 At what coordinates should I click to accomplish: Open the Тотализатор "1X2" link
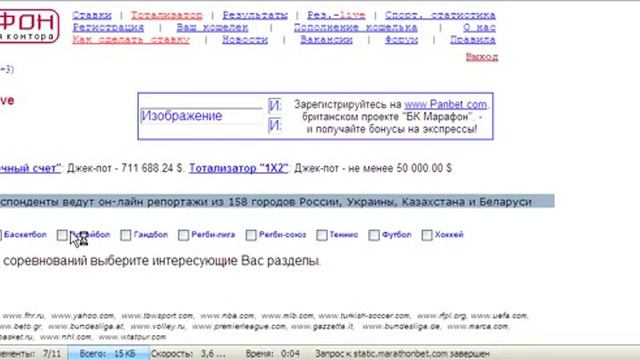coord(239,168)
